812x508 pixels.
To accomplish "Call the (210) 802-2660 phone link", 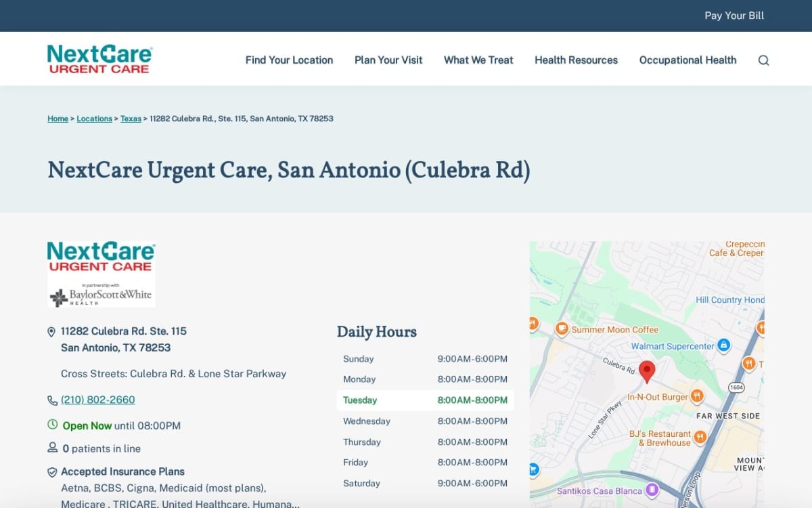I will coord(98,400).
